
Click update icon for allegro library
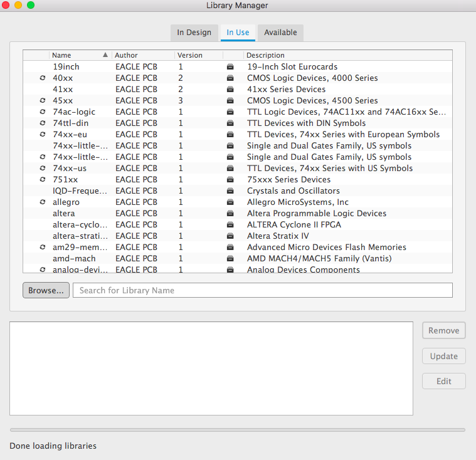[x=43, y=202]
